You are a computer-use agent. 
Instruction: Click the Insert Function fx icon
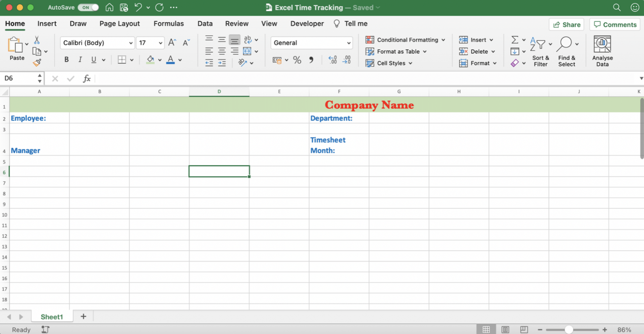point(87,78)
